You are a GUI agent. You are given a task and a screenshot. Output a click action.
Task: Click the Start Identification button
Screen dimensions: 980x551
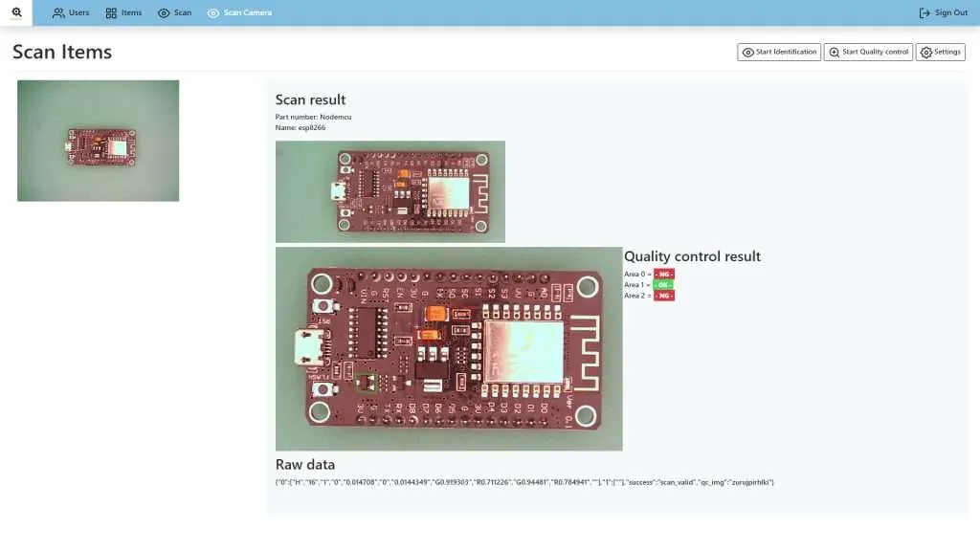[x=779, y=52]
